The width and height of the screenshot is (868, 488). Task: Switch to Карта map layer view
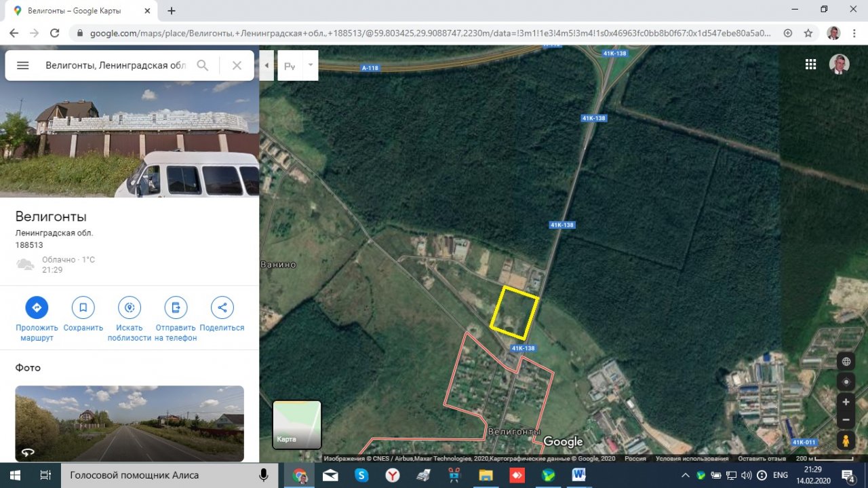pos(297,425)
